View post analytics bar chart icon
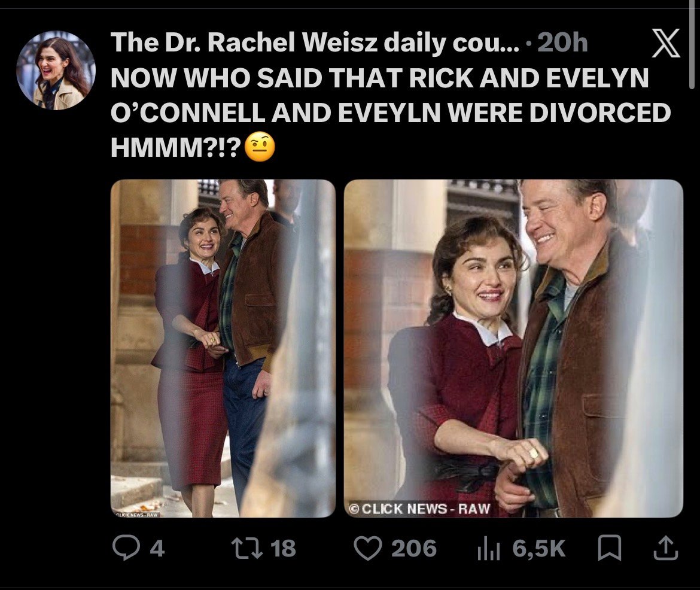The image size is (700, 590). point(488,549)
